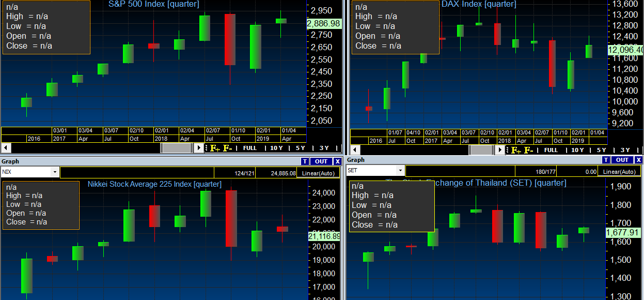Click the F+ zoom-in icon on DAX chart
The image size is (644, 300).
(516, 150)
